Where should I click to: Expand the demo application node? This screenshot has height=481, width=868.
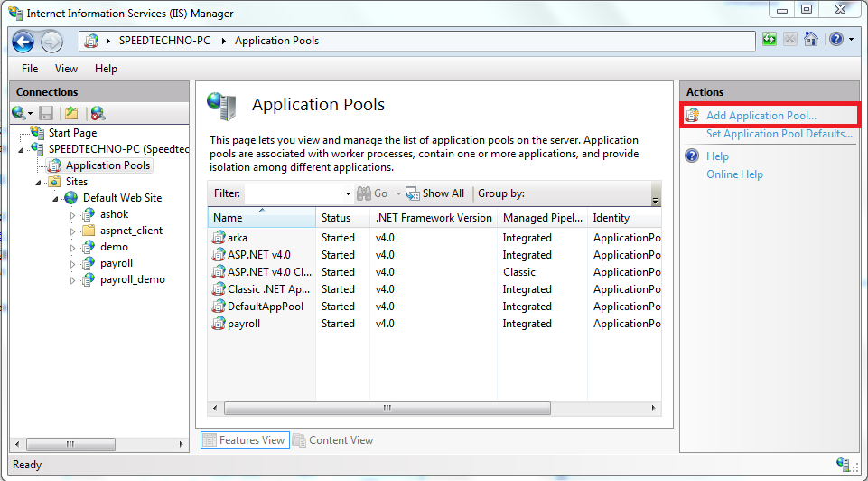click(x=72, y=247)
